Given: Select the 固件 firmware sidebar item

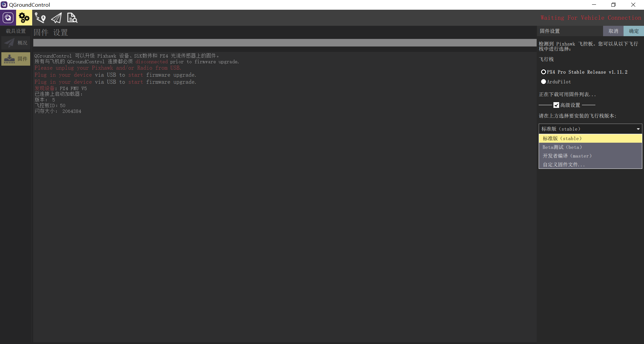Looking at the screenshot, I should click(16, 59).
